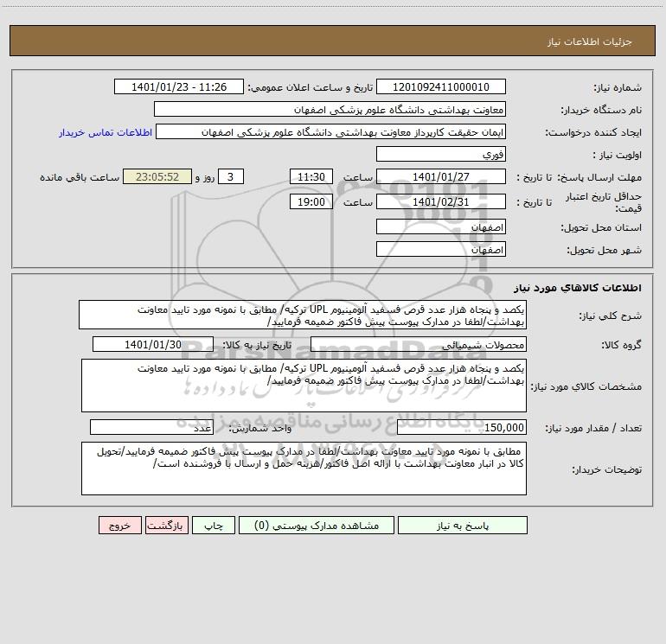The height and width of the screenshot is (644, 666).
Task: Click the 'ساعت باقی مانده' text
Action: [x=80, y=177]
